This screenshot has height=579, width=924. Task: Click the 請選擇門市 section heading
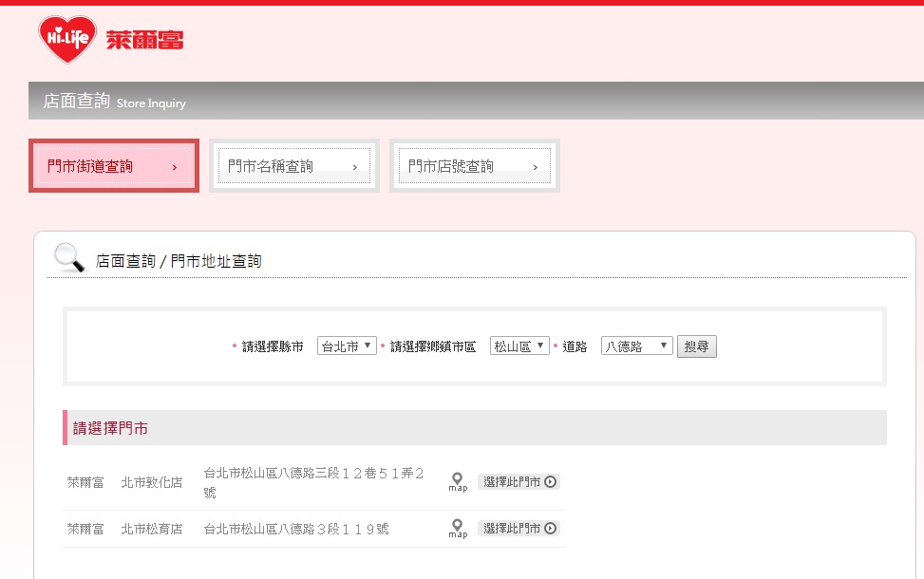(111, 428)
